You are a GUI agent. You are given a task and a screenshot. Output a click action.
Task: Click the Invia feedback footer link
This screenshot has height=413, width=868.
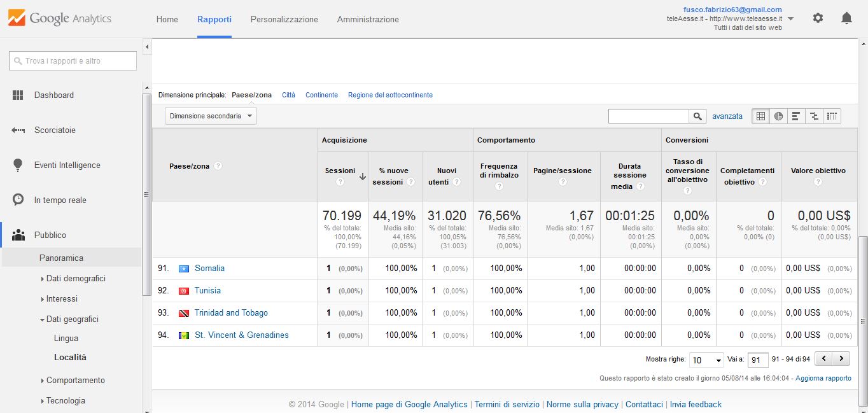(696, 404)
